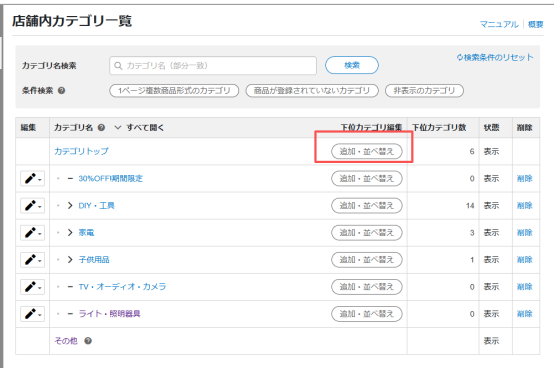Expand the 子供用品 category
Screen dimensions: 554x369
[70, 260]
